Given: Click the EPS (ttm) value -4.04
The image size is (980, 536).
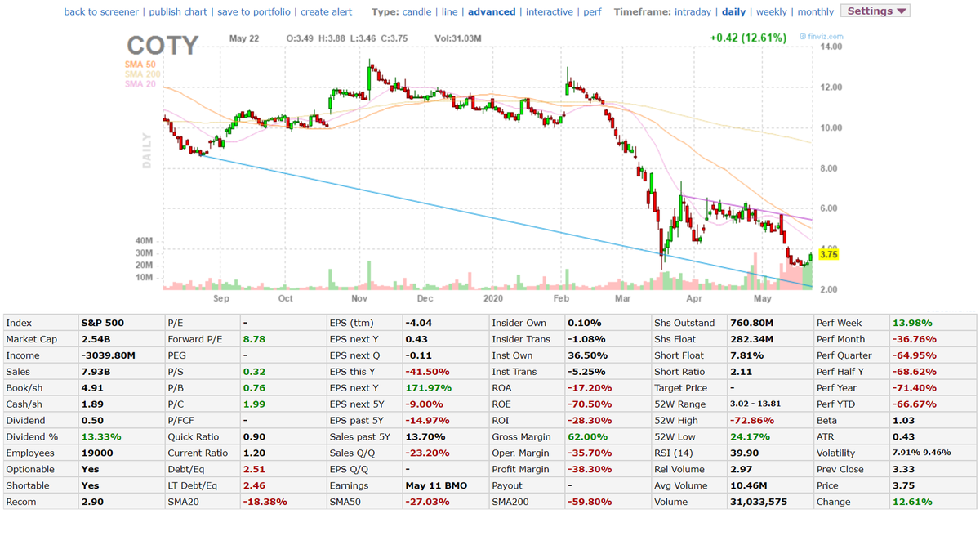Looking at the screenshot, I should click(418, 323).
